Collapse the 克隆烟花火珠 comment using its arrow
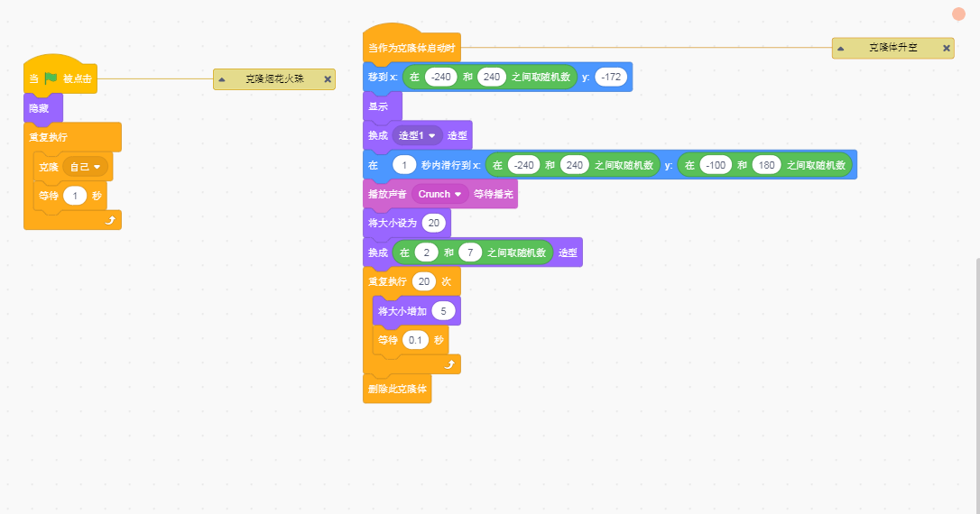The height and width of the screenshot is (514, 980). (222, 79)
